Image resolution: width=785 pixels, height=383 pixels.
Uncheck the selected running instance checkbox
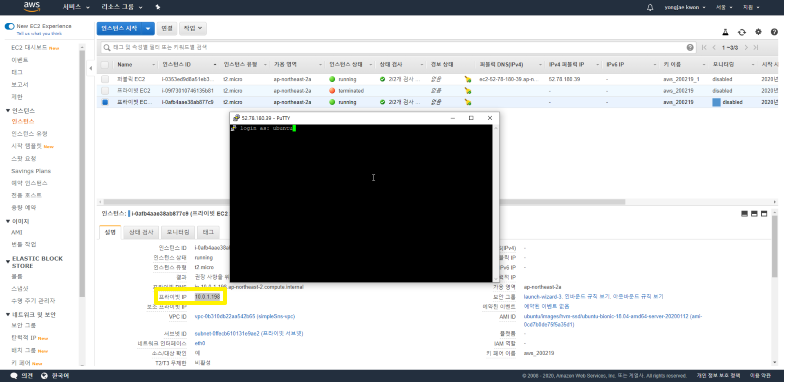click(x=105, y=102)
